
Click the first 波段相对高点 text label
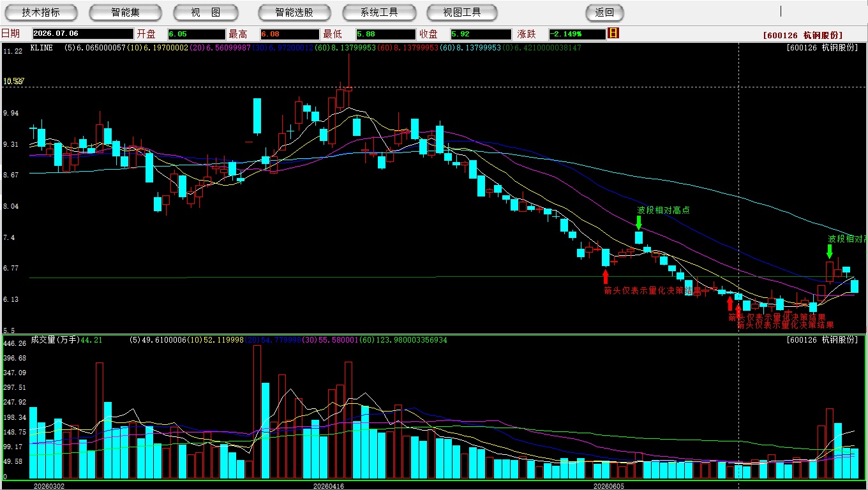(x=663, y=210)
